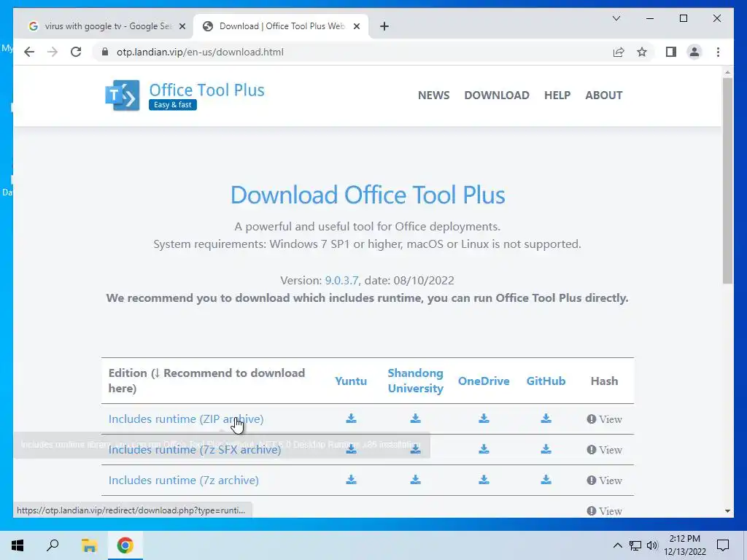
Task: Click the version 9.0.3.7 link
Action: pos(341,281)
